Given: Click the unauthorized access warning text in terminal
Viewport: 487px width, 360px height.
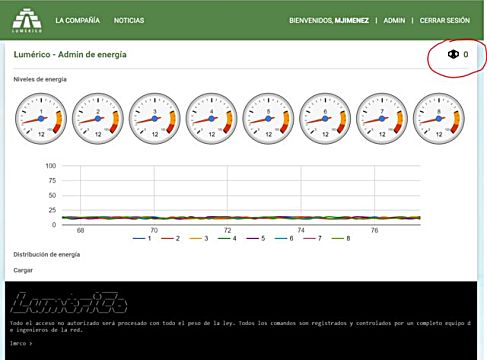Looking at the screenshot, I should click(240, 326).
